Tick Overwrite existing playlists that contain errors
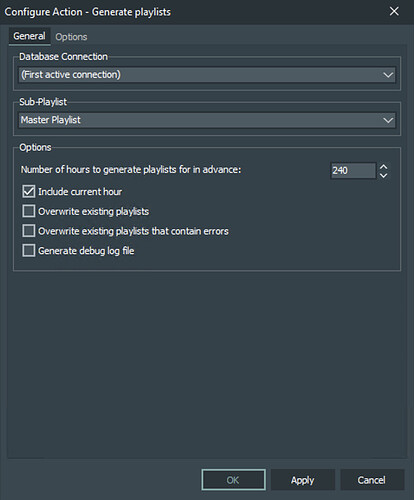This screenshot has width=414, height=500. (29, 231)
